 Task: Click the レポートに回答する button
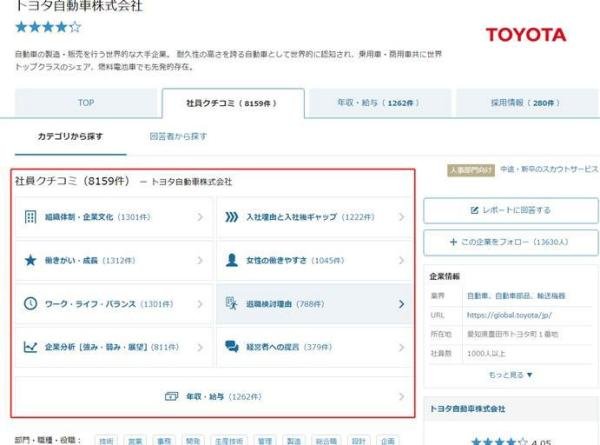point(511,210)
